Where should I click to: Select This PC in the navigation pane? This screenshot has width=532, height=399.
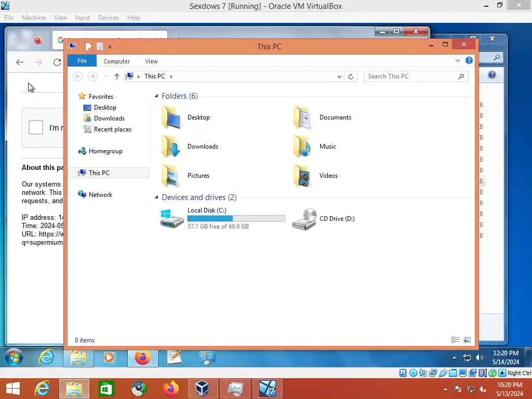(109, 172)
